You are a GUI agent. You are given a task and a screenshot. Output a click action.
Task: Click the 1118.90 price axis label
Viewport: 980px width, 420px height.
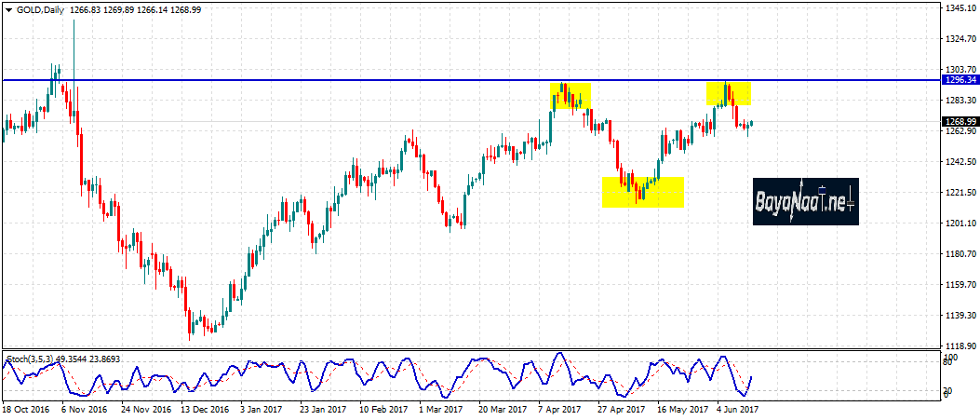click(959, 345)
